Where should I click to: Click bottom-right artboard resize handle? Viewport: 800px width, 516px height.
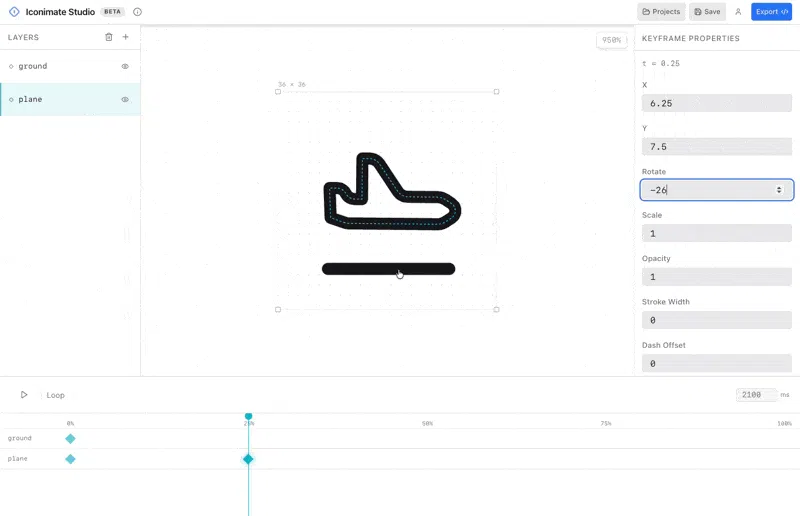[x=496, y=309]
